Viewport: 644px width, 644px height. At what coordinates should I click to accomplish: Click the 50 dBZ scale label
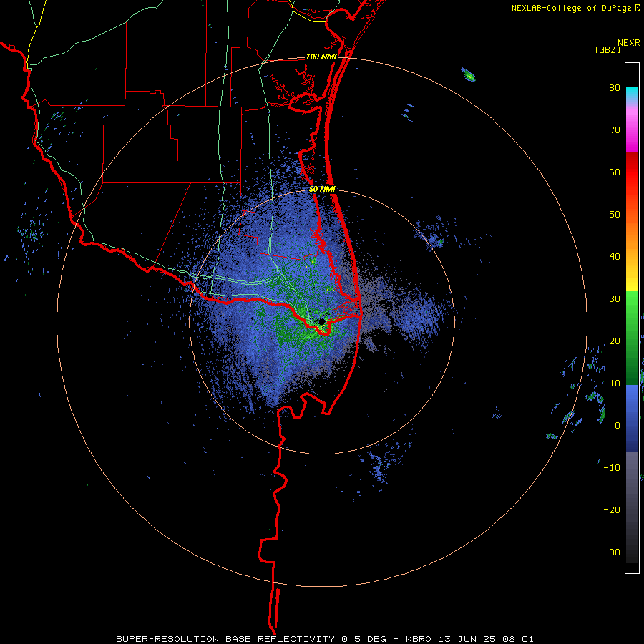point(615,215)
